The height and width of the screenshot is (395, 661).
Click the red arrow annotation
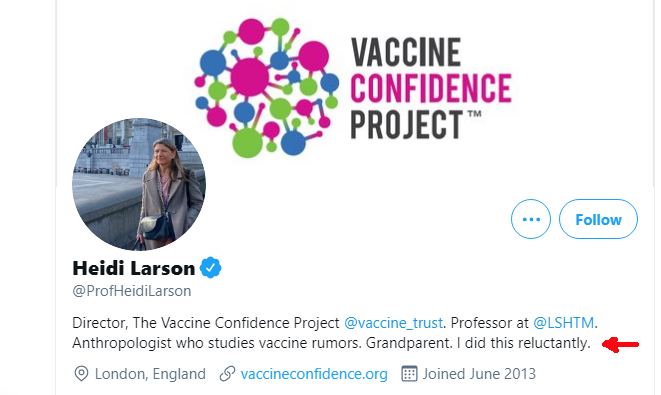(x=621, y=344)
